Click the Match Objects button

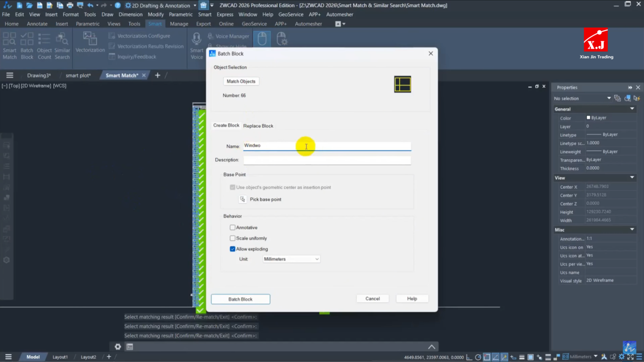(x=241, y=81)
